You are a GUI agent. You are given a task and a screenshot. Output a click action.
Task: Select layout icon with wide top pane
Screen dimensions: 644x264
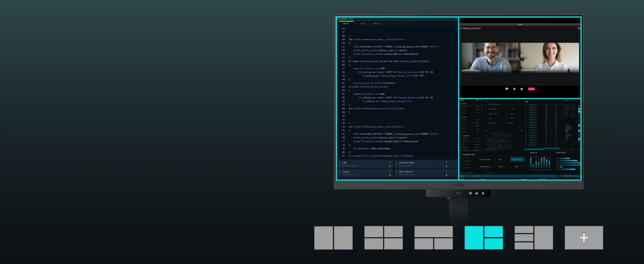434,238
